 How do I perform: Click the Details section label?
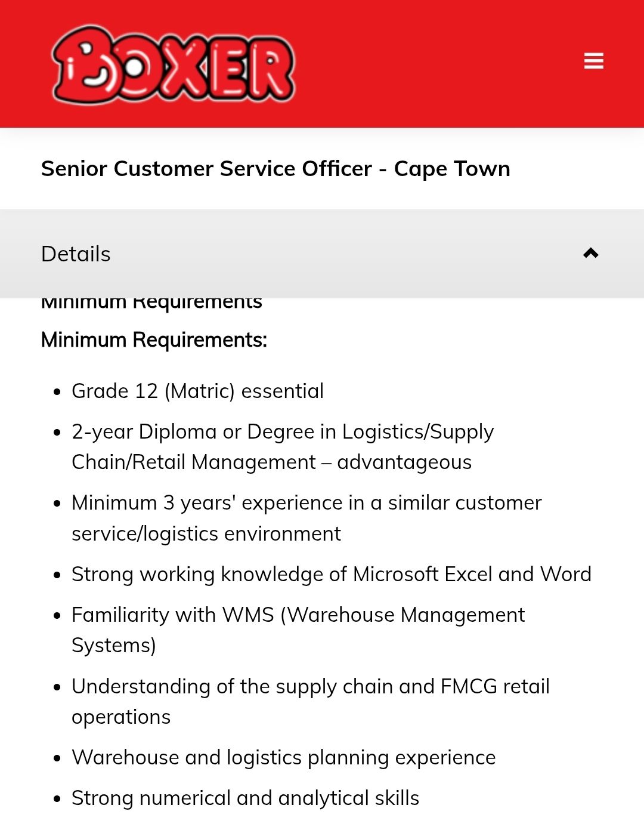click(x=76, y=254)
